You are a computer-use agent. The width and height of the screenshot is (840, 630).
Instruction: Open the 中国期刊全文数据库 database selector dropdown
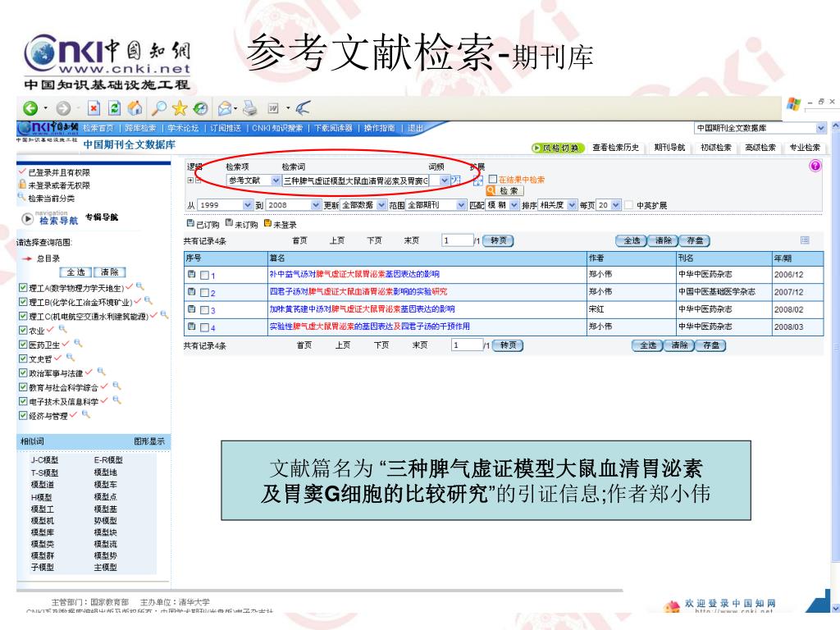tap(760, 128)
